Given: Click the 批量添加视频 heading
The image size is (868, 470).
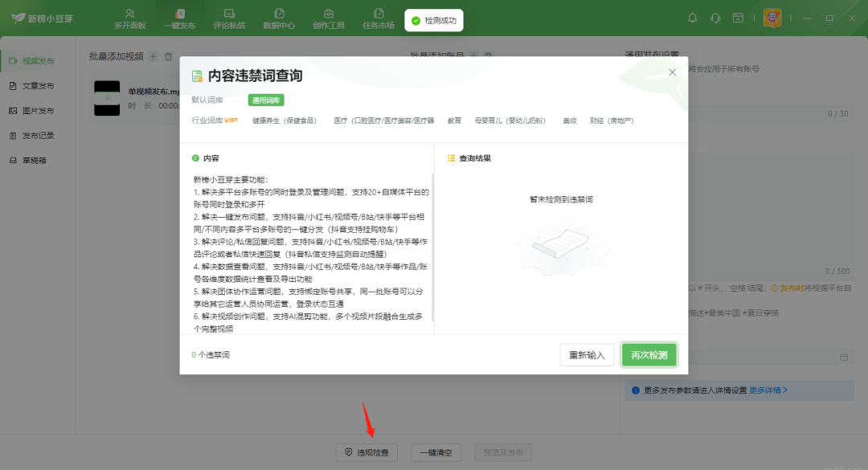Looking at the screenshot, I should point(117,56).
